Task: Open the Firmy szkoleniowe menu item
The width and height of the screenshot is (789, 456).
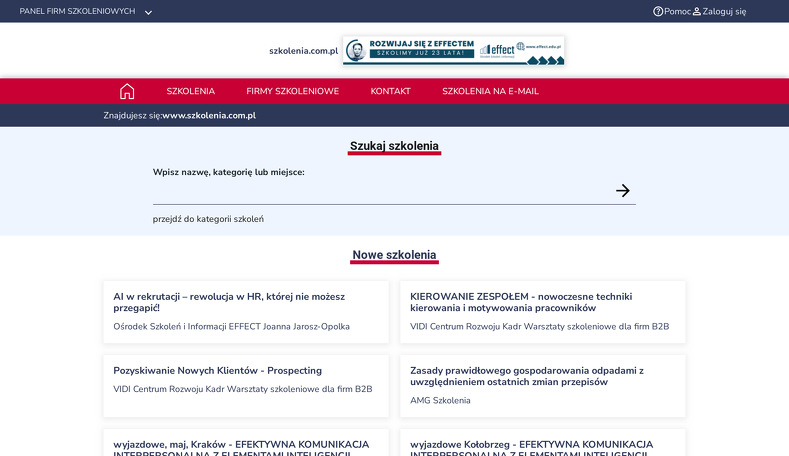Action: pyautogui.click(x=292, y=91)
